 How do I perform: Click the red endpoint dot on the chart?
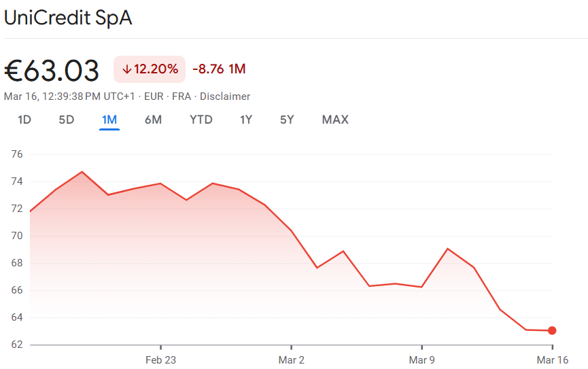point(552,331)
